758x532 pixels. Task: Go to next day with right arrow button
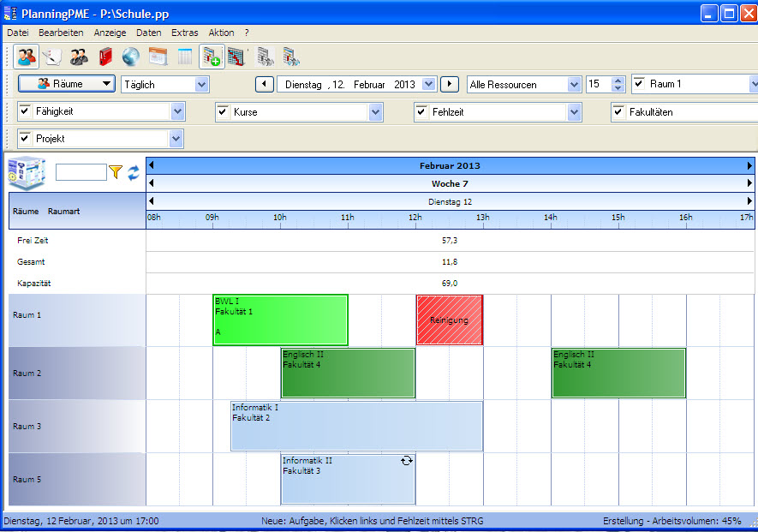(450, 84)
